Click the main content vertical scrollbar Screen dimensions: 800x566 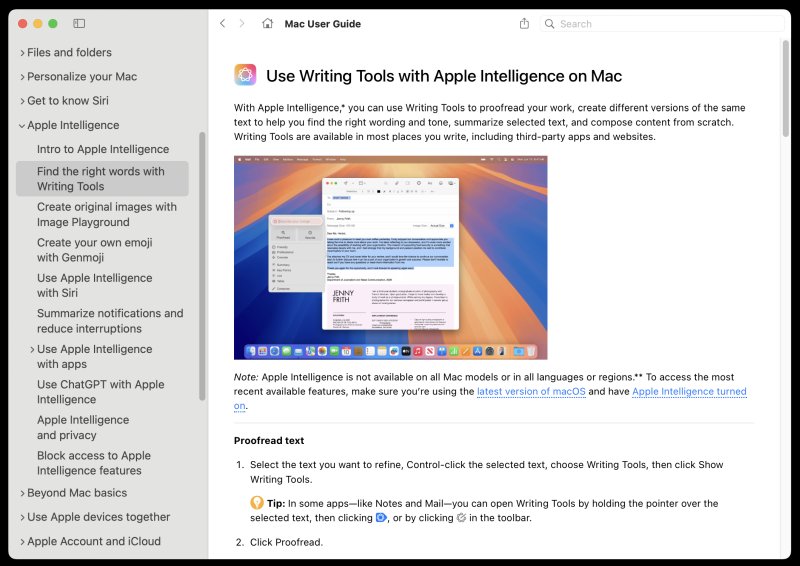click(x=786, y=88)
